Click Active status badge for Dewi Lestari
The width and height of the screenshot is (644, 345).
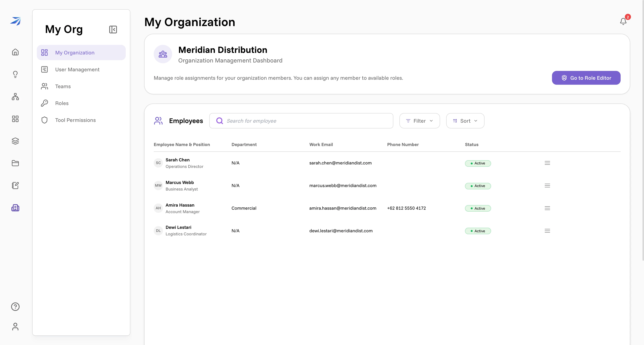pos(478,231)
